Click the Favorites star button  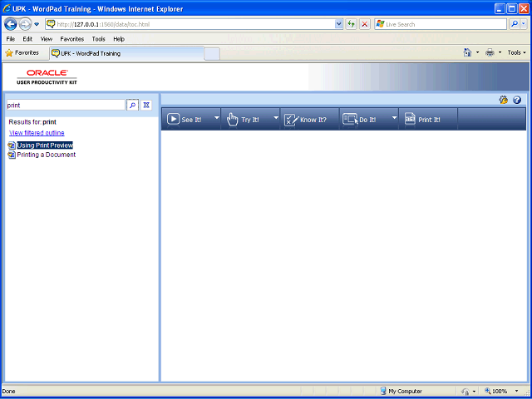tap(22, 53)
